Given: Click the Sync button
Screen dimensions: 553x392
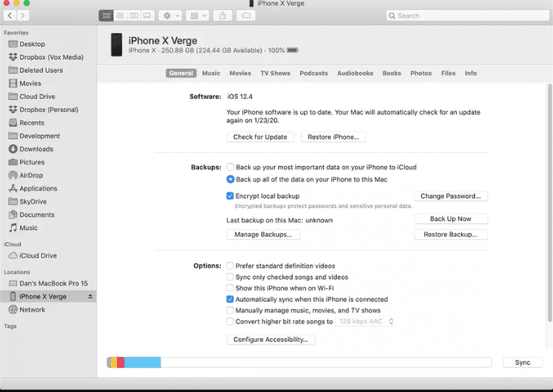Looking at the screenshot, I should click(x=523, y=362).
